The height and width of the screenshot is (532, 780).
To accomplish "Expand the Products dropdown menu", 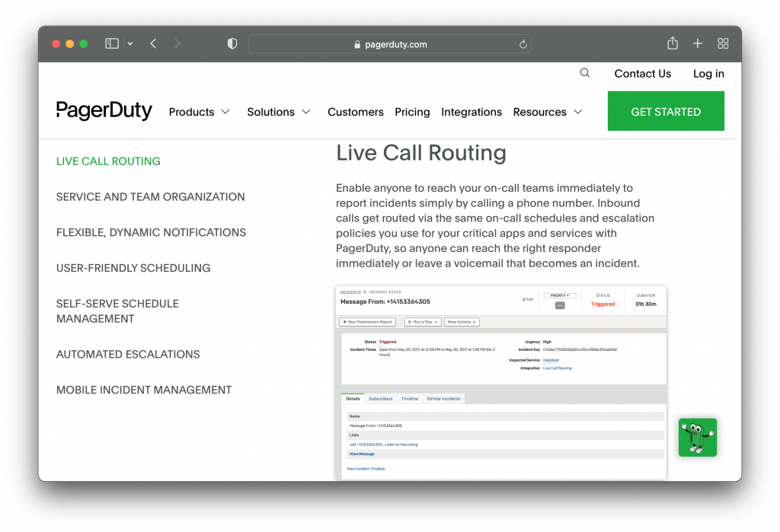I will click(199, 112).
